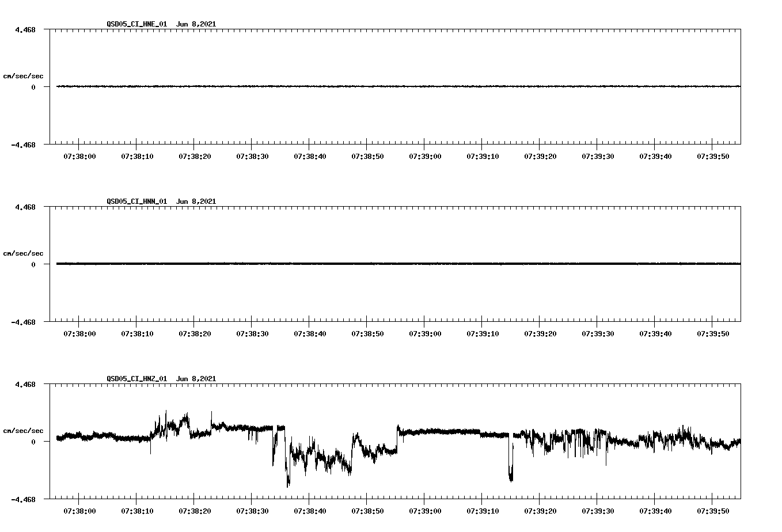Click 07:38:20 time label under HNE plot

tap(195, 156)
